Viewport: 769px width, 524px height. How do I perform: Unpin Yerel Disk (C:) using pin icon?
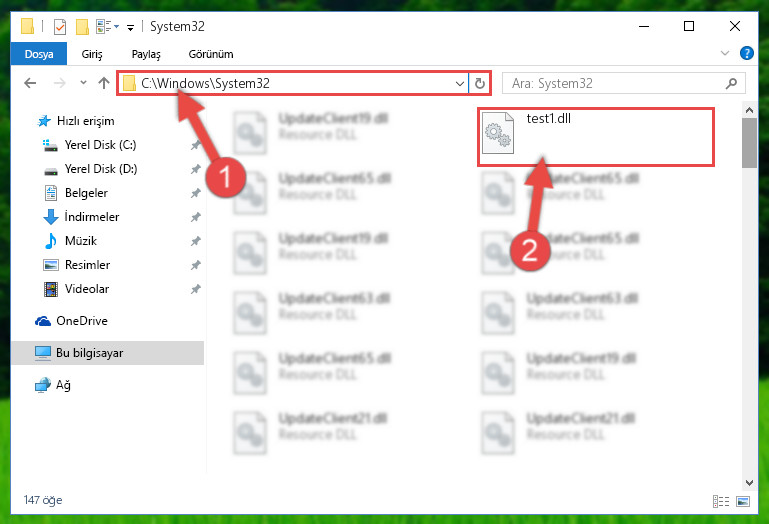click(x=195, y=145)
